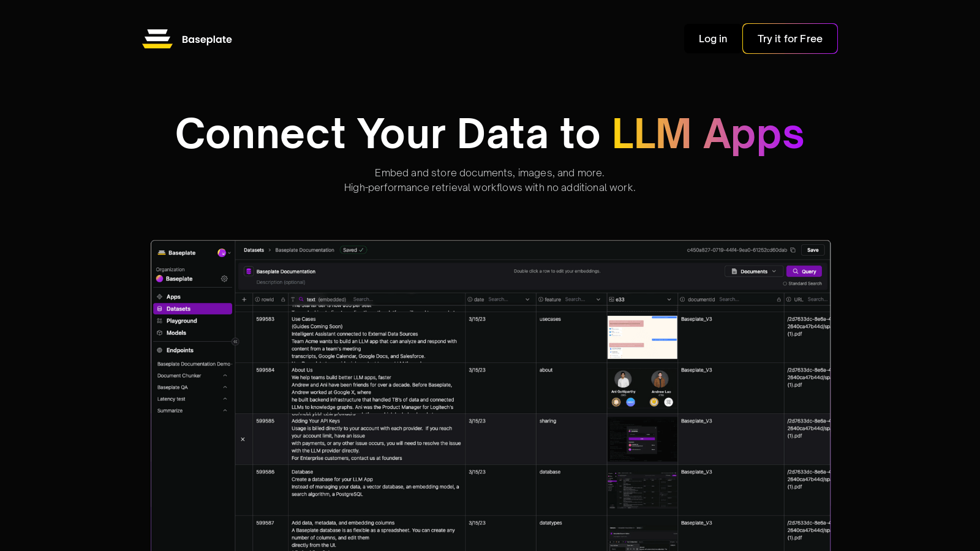Collapse the sidebar with the double-arrow icon
The height and width of the screenshot is (551, 980).
click(235, 342)
